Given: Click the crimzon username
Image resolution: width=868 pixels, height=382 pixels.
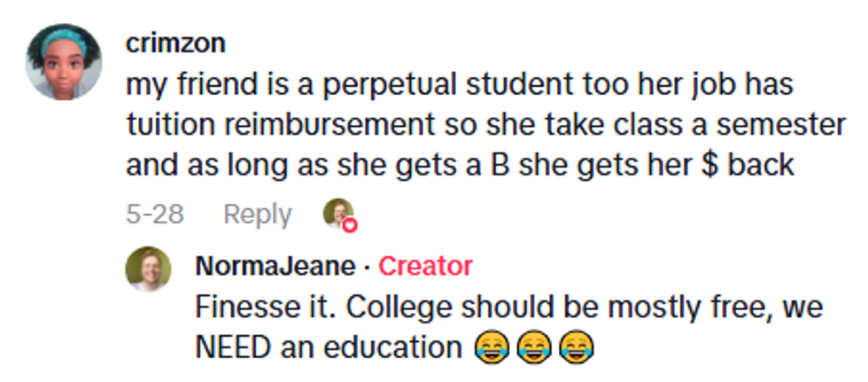Looking at the screenshot, I should click(175, 43).
